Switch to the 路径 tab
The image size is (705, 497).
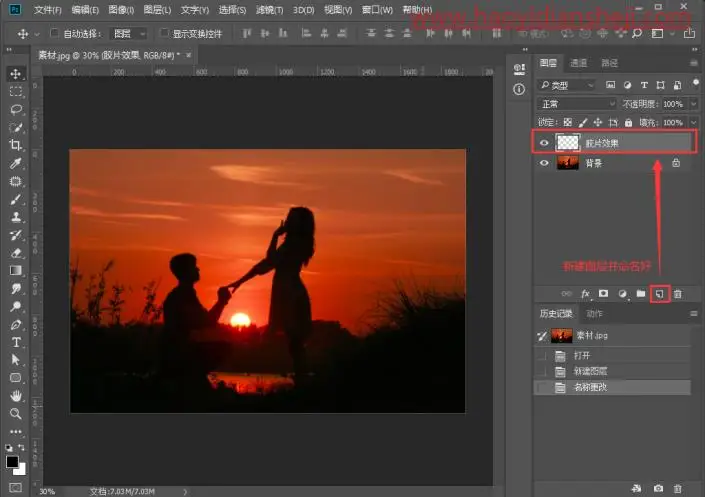coord(609,63)
